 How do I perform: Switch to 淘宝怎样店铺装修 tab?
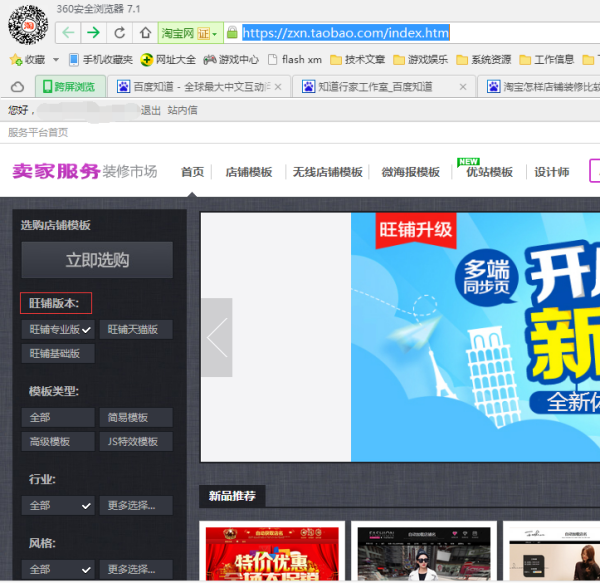point(540,87)
